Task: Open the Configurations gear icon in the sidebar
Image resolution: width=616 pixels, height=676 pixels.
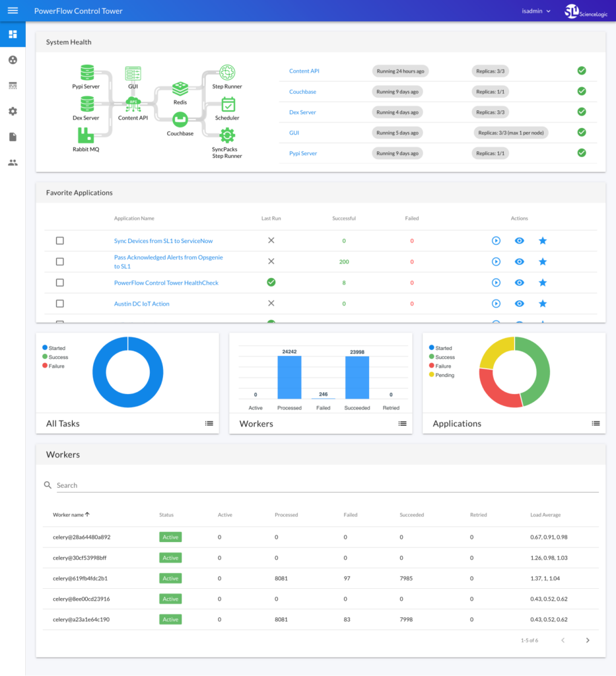Action: tap(12, 111)
